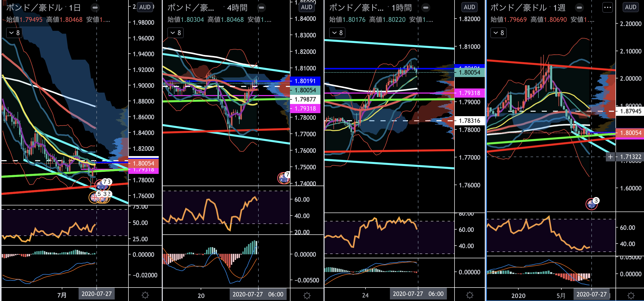Image resolution: width=644 pixels, height=301 pixels.
Task: Click AUD currency button on 1-hour chart
Action: 469,7
